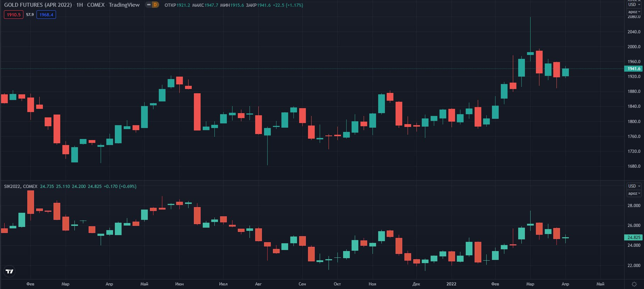Click the МАКС 1947.7 high value
Image resolution: width=644 pixels, height=289 pixels.
205,5
